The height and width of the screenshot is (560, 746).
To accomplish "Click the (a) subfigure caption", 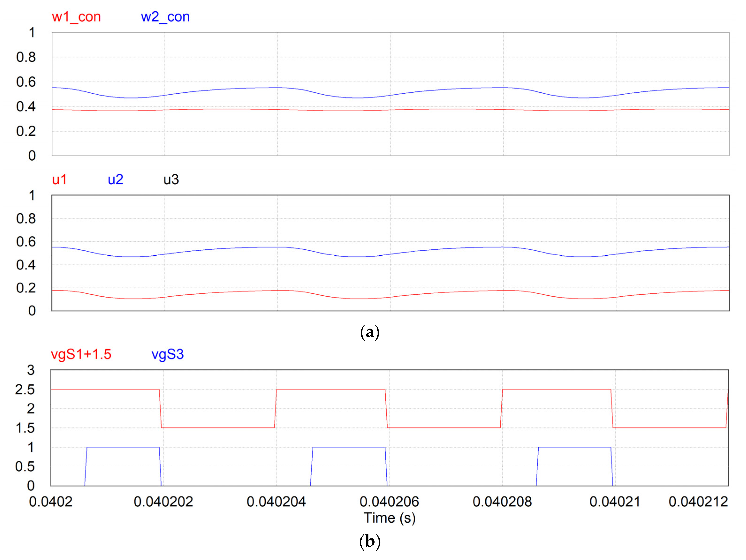I will click(370, 332).
